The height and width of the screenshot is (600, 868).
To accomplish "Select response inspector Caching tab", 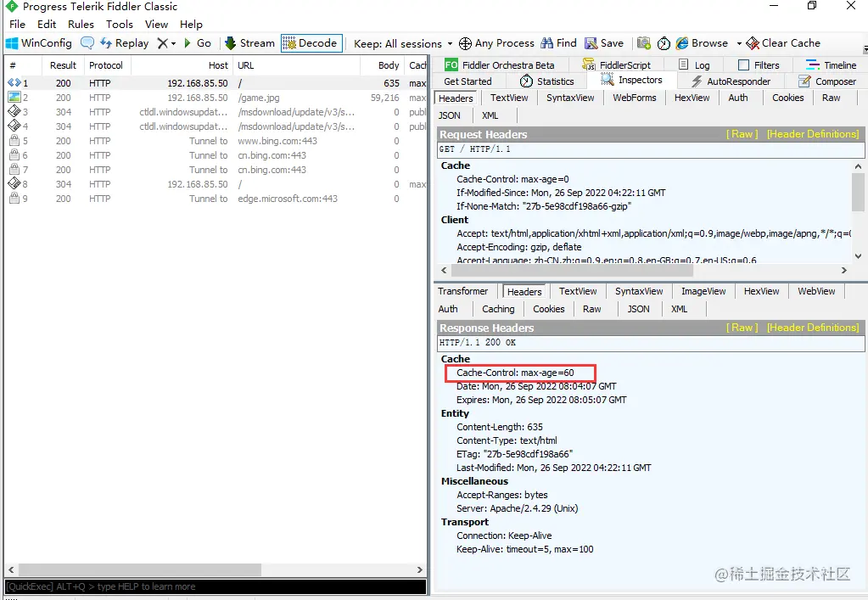I will [498, 309].
